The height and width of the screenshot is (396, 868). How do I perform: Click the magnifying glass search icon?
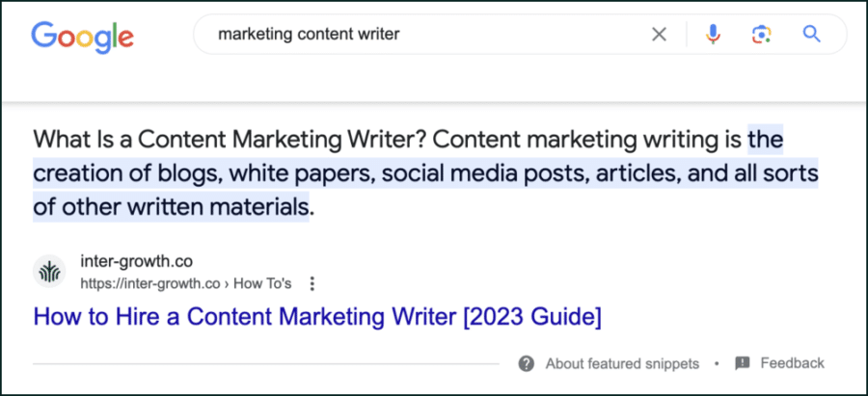coord(811,35)
